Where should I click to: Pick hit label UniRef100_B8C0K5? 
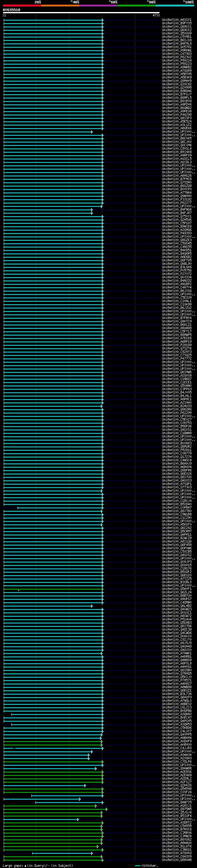point(177,139)
